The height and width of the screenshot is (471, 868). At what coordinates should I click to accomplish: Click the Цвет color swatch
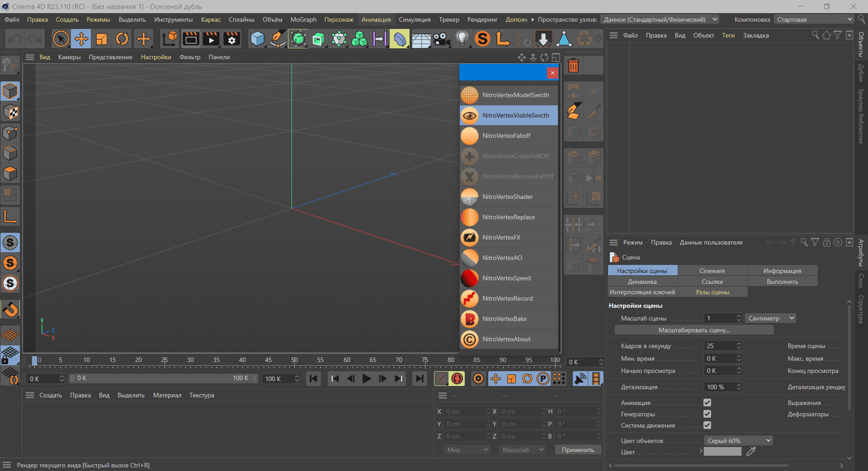pyautogui.click(x=722, y=451)
